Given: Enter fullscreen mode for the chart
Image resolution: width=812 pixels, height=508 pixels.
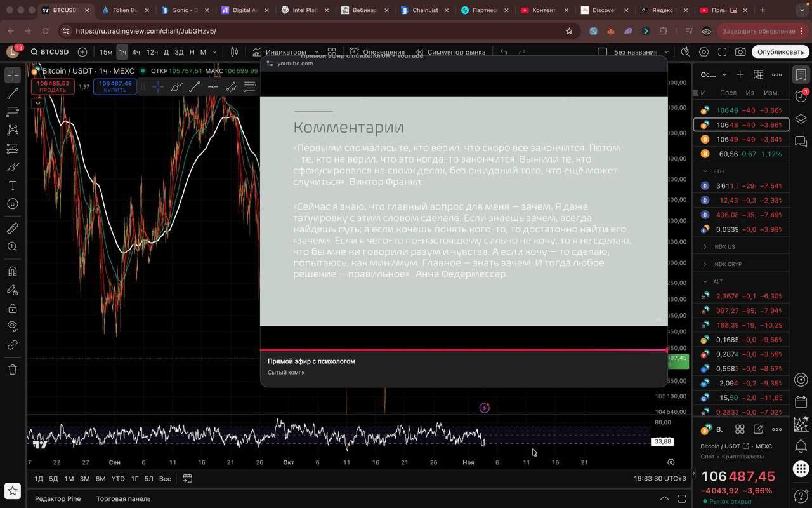Looking at the screenshot, I should (x=722, y=52).
